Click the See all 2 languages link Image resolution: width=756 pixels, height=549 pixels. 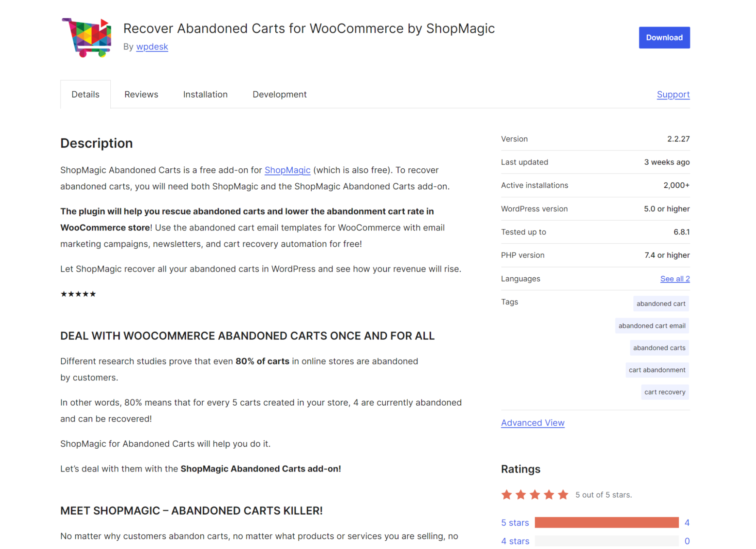point(675,278)
